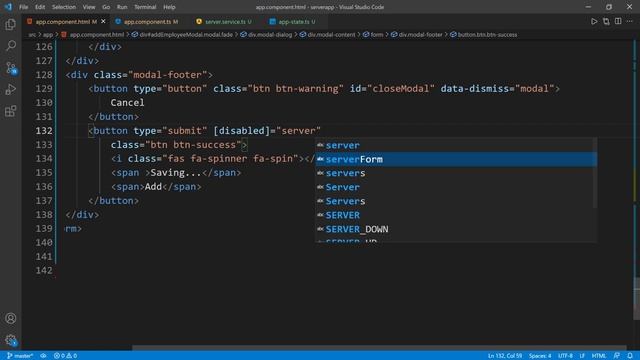Viewport: 640px width, 360px height.
Task: Open the View menu
Action: pos(89,7)
